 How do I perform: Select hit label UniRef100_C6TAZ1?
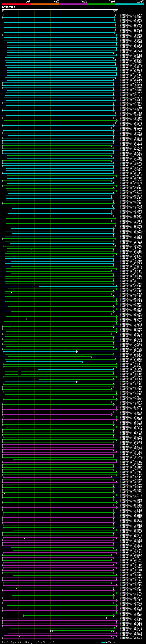pos(131,254)
